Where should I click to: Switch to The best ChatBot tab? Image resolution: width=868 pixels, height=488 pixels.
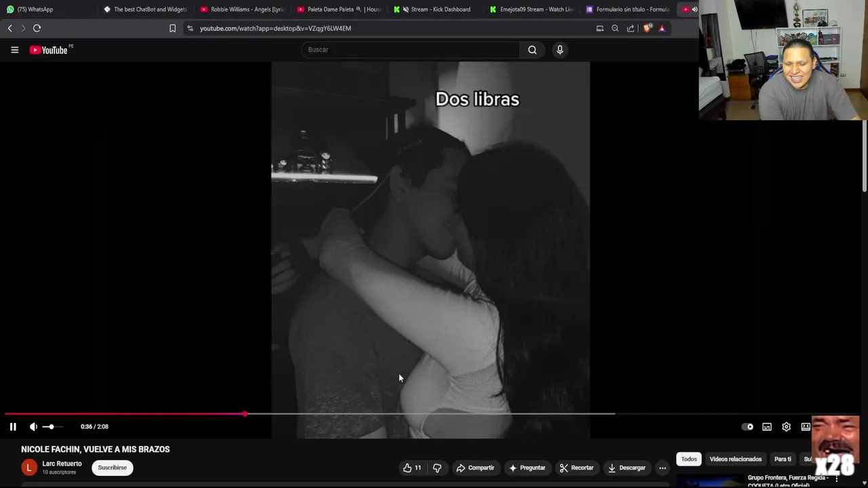click(145, 9)
